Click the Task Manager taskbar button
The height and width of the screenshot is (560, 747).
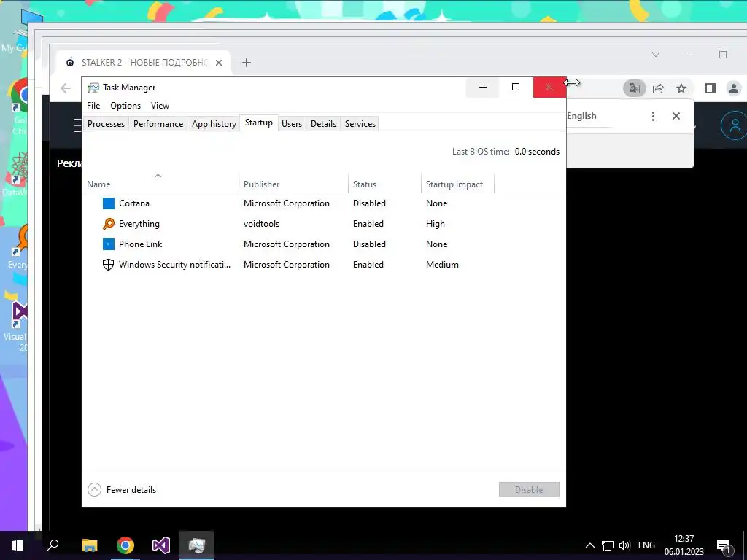tap(197, 545)
